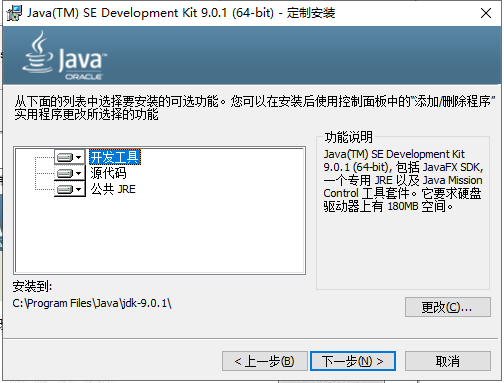Go back with 上一步(B) button
This screenshot has width=504, height=383.
pyautogui.click(x=265, y=361)
